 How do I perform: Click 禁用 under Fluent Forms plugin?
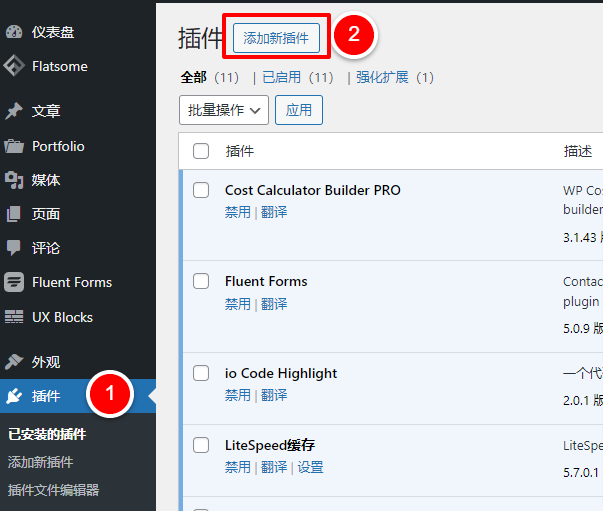(x=238, y=304)
